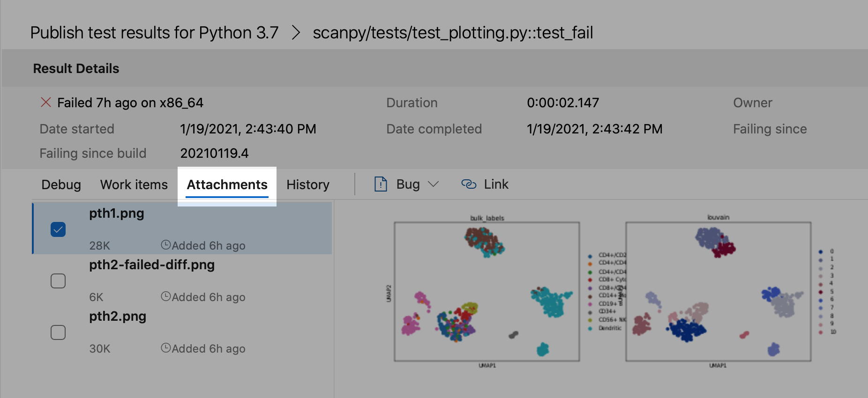Viewport: 868px width, 398px height.
Task: Click the Link button label
Action: click(496, 184)
